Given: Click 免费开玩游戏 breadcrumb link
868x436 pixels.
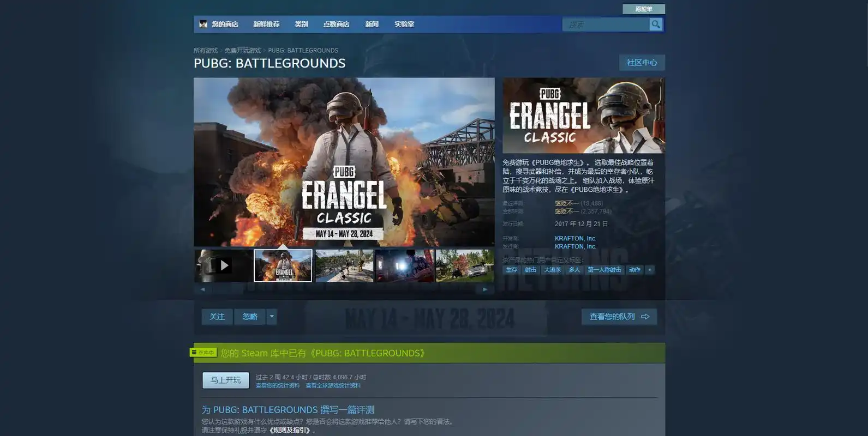Looking at the screenshot, I should pyautogui.click(x=243, y=51).
